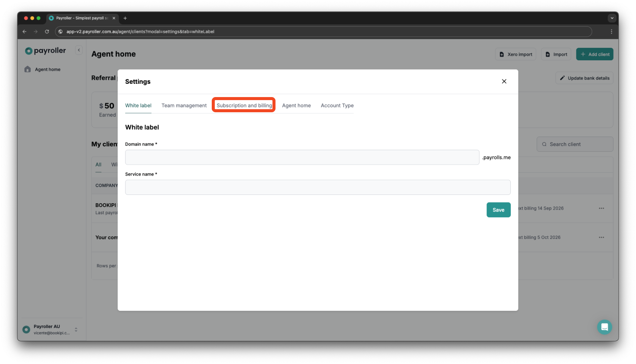Select the Agent home house icon
This screenshot has width=636, height=364.
pyautogui.click(x=27, y=69)
